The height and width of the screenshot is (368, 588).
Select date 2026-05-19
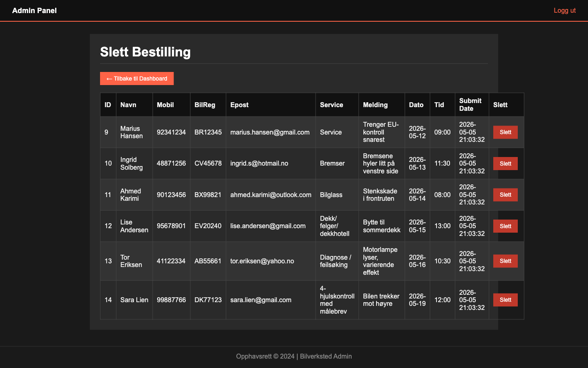[x=417, y=300]
